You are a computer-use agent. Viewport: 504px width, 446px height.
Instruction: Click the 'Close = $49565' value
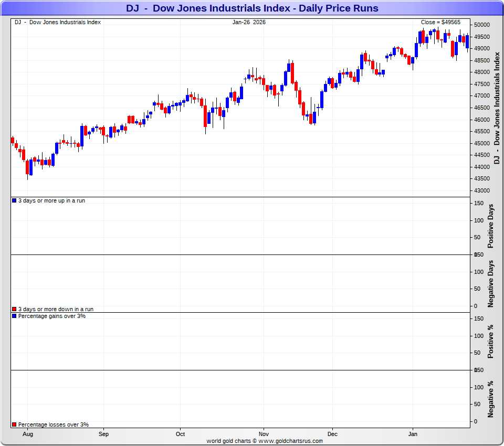(x=440, y=22)
